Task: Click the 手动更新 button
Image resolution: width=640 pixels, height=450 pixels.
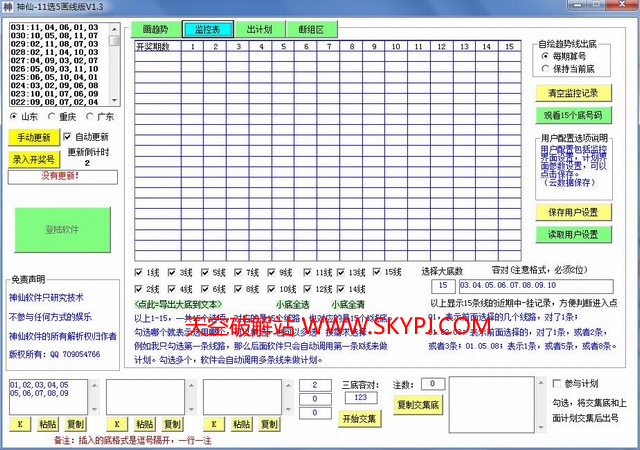Action: [x=34, y=136]
